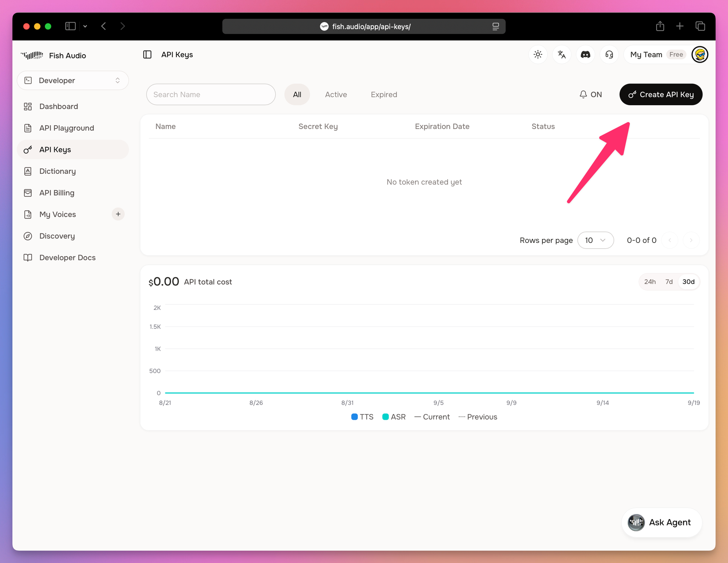This screenshot has height=563, width=728.
Task: Switch chart range to 7d
Action: (669, 282)
